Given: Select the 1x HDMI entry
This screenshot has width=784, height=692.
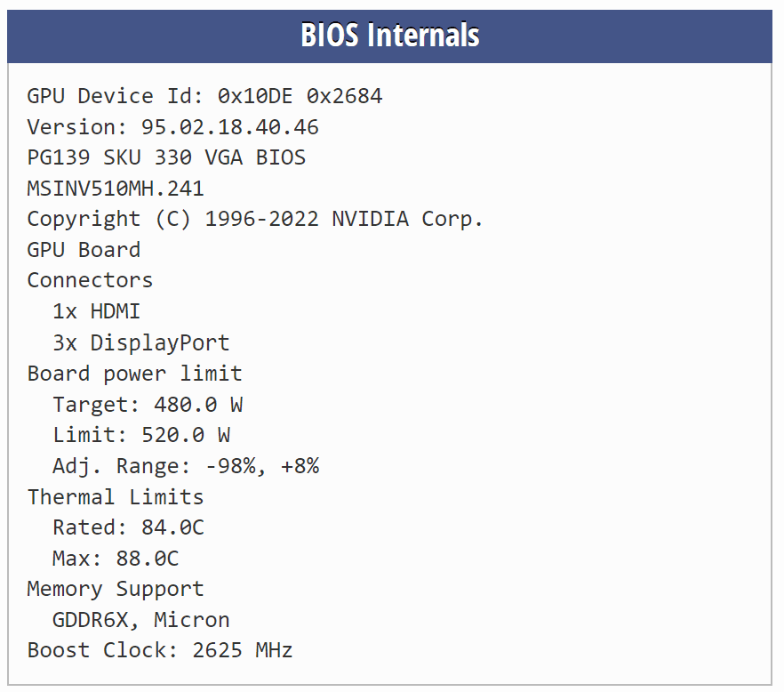Looking at the screenshot, I should pyautogui.click(x=97, y=311).
